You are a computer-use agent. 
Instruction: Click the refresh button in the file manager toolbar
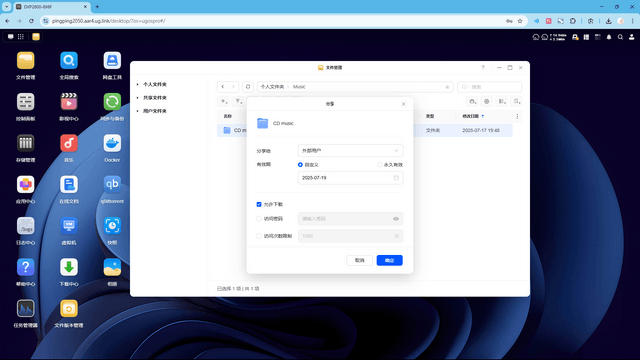pos(248,87)
